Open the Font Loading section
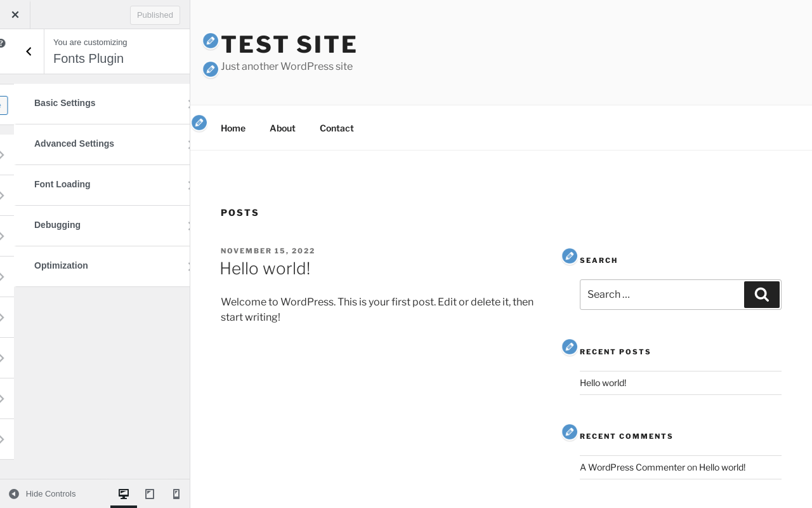Viewport: 812px width, 508px height. (101, 185)
